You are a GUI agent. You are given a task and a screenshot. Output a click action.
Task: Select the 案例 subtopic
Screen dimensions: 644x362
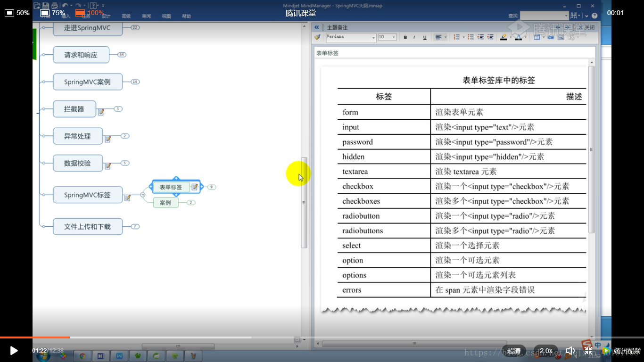165,203
